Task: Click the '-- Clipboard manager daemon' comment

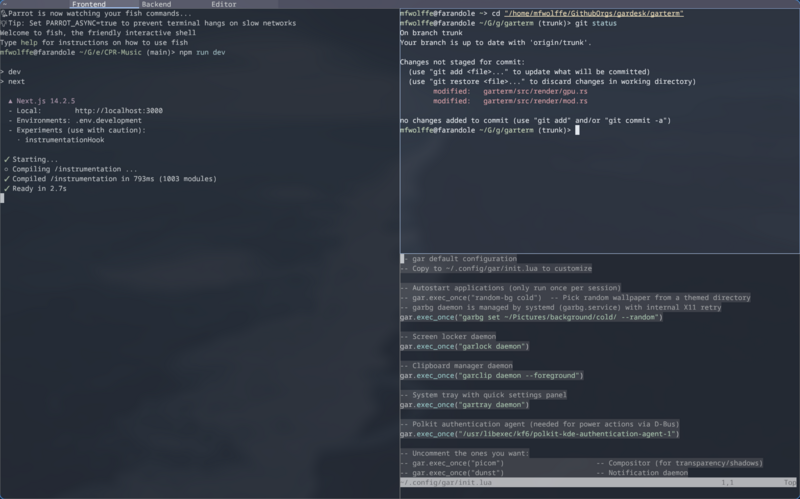Action: (456, 365)
